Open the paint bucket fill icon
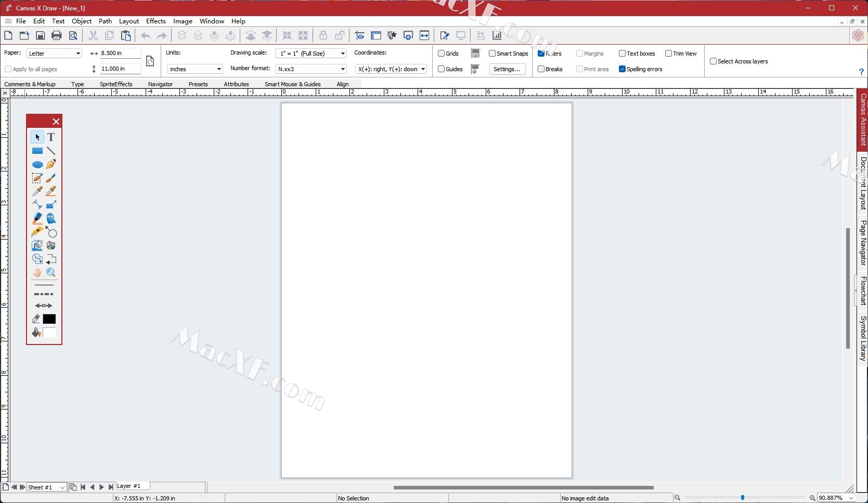The height and width of the screenshot is (503, 868). 36,333
